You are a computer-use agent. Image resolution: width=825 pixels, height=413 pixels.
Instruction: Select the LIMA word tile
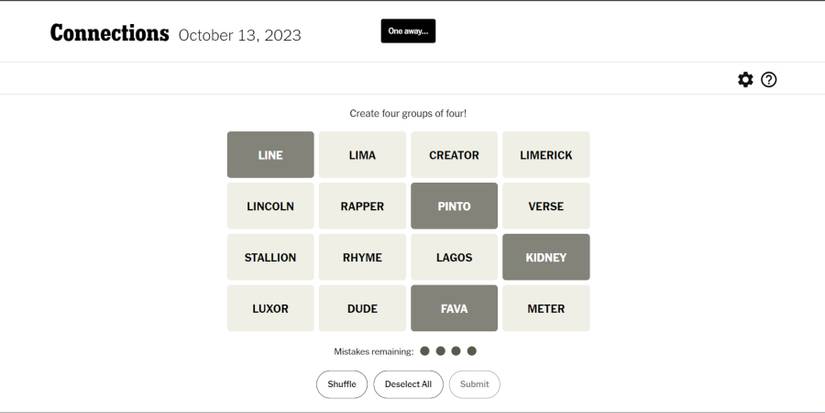362,155
